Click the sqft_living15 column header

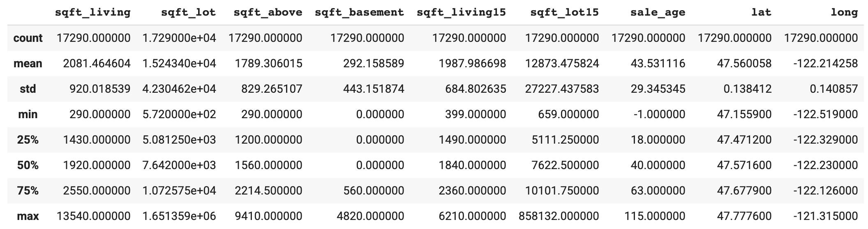click(x=461, y=12)
